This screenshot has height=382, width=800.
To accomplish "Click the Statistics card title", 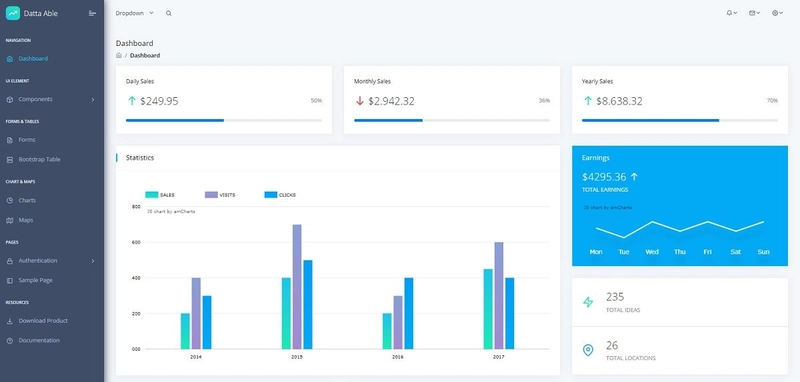I will (x=140, y=158).
